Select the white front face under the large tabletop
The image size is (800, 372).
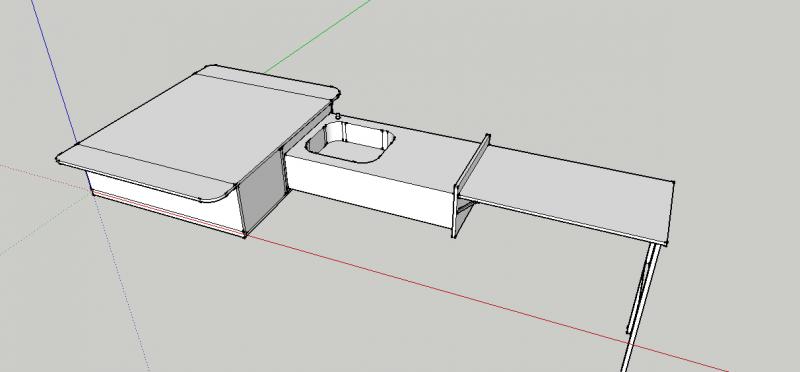[163, 202]
